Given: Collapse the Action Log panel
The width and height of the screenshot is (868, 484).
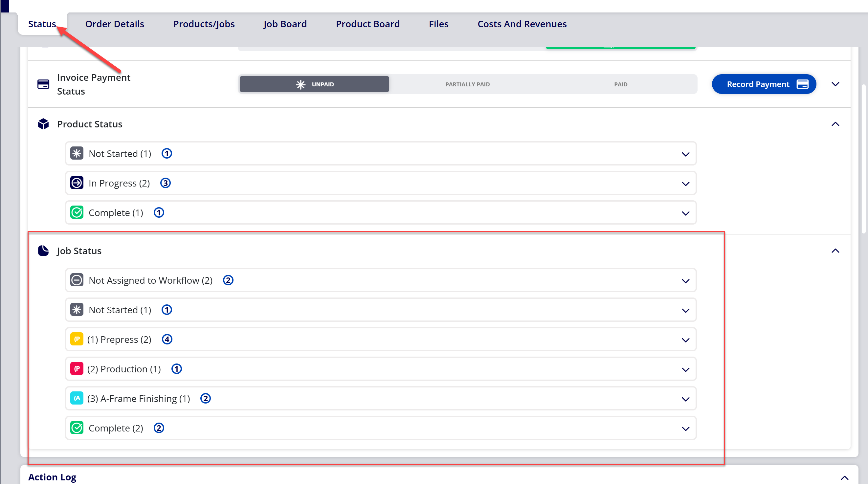Looking at the screenshot, I should 844,478.
